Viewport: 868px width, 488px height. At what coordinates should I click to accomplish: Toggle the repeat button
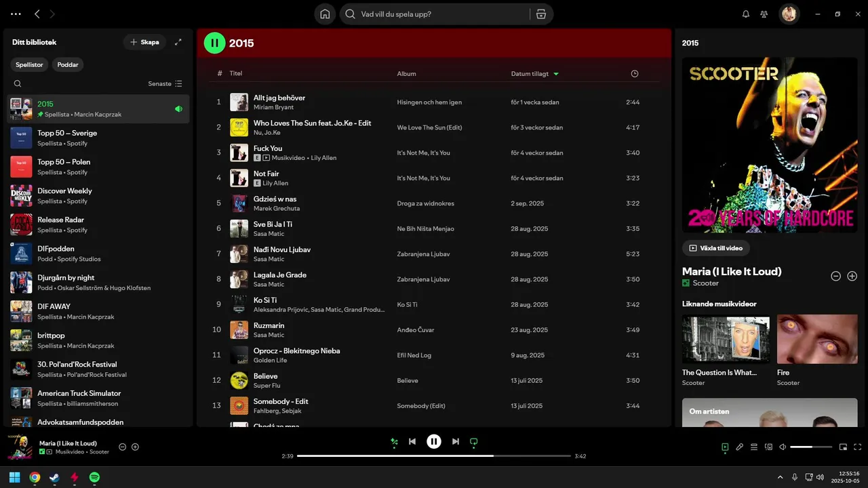[474, 442]
